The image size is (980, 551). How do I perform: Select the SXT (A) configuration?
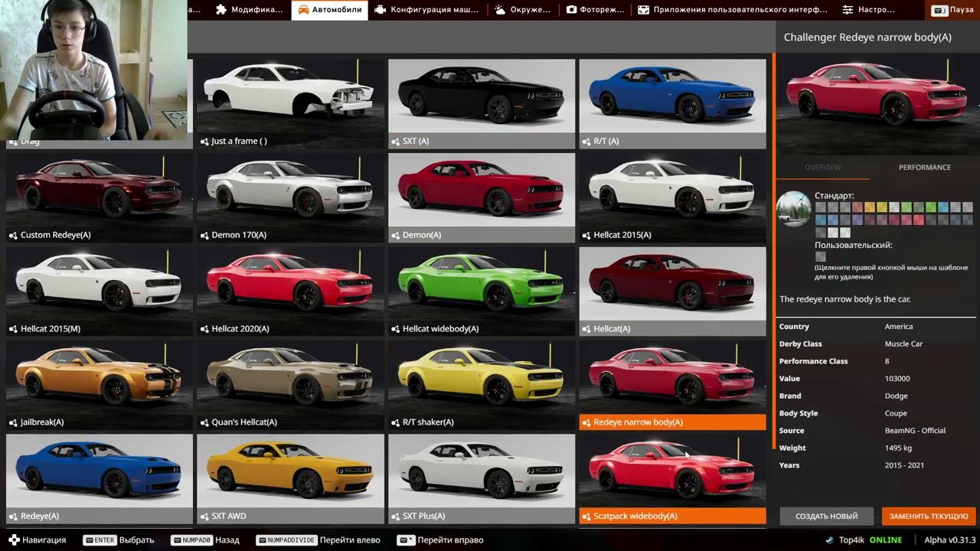coord(482,103)
